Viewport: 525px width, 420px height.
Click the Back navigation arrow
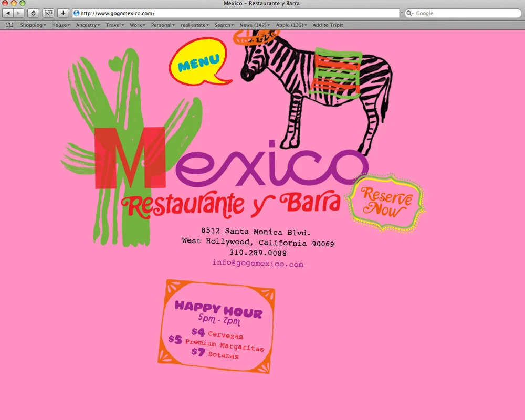[x=8, y=13]
